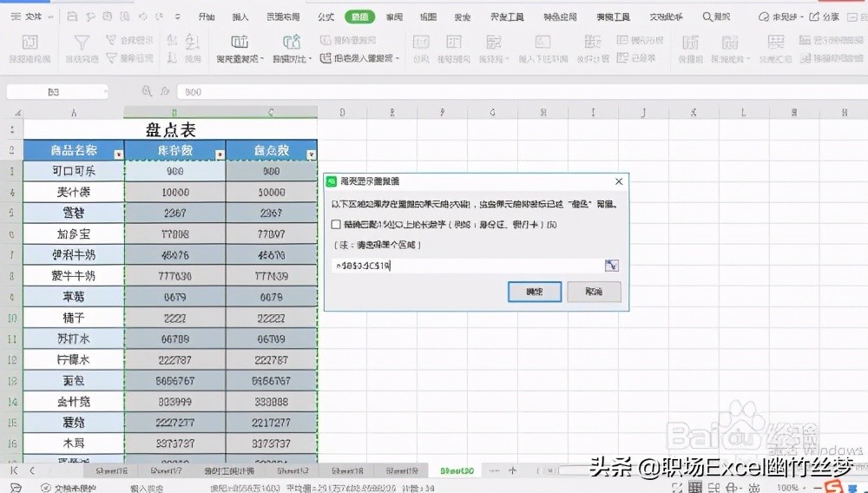Click the 100% zoom level in status bar

point(787,488)
